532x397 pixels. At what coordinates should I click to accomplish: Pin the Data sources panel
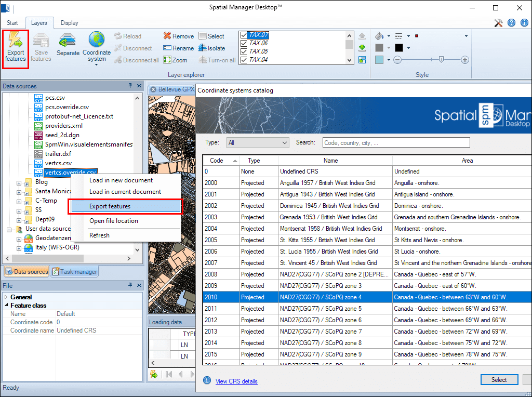click(130, 86)
